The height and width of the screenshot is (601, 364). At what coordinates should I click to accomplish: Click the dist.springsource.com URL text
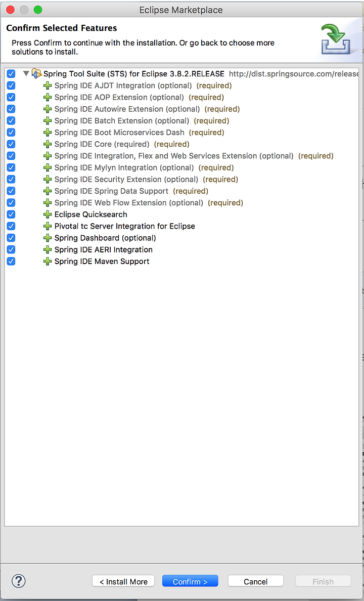pos(294,73)
